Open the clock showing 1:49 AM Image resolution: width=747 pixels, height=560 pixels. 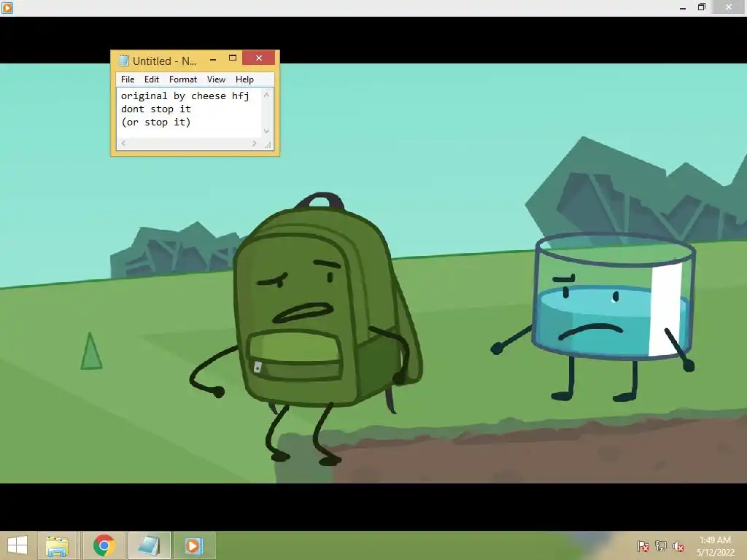(x=716, y=546)
